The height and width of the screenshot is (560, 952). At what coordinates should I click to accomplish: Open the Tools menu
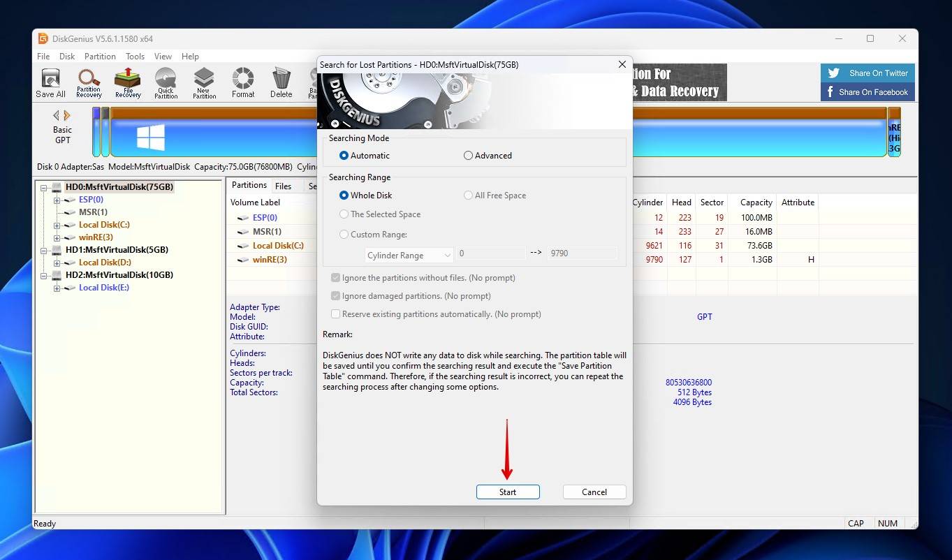(x=135, y=57)
